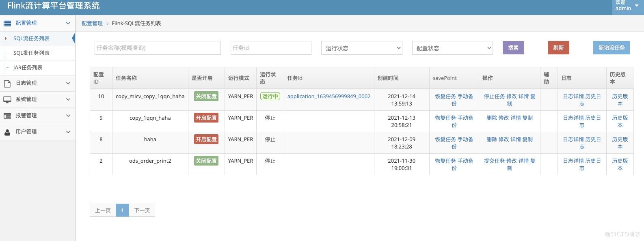Expand the 日志管理 menu chevron
The height and width of the screenshot is (241, 644).
[x=68, y=83]
